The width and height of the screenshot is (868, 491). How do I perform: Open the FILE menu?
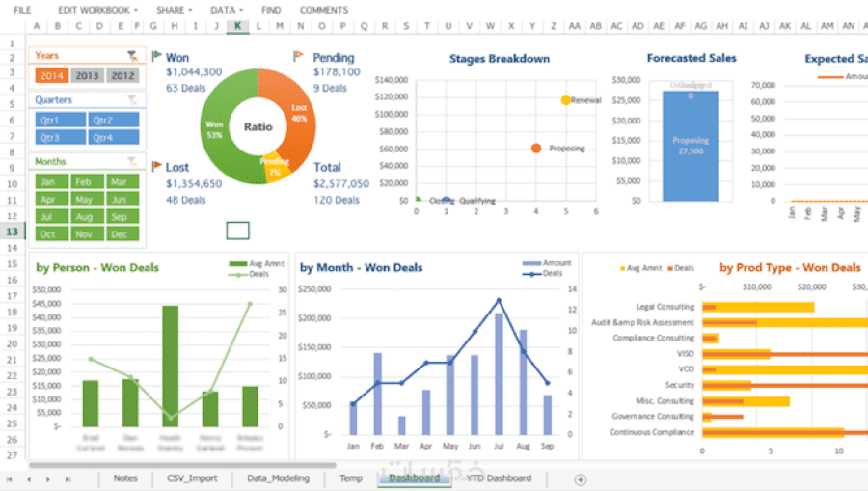click(23, 10)
